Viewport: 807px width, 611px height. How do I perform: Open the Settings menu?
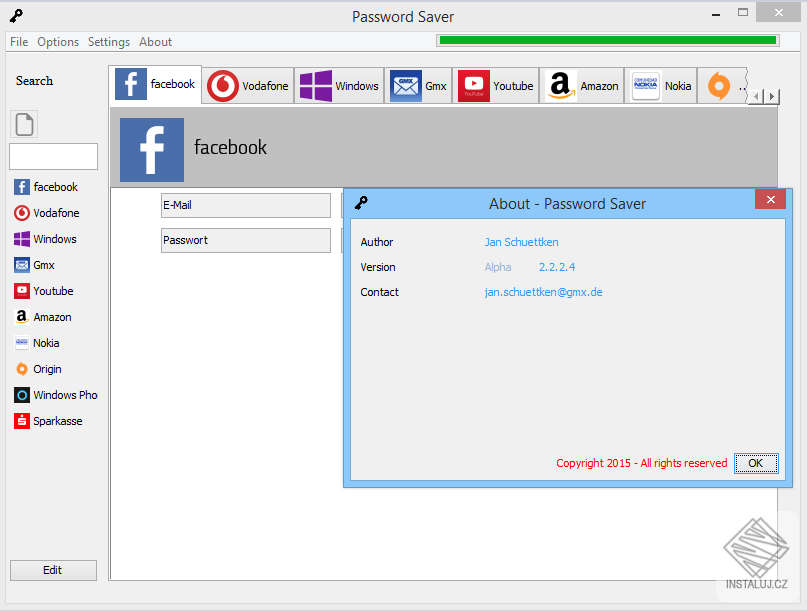tap(109, 42)
